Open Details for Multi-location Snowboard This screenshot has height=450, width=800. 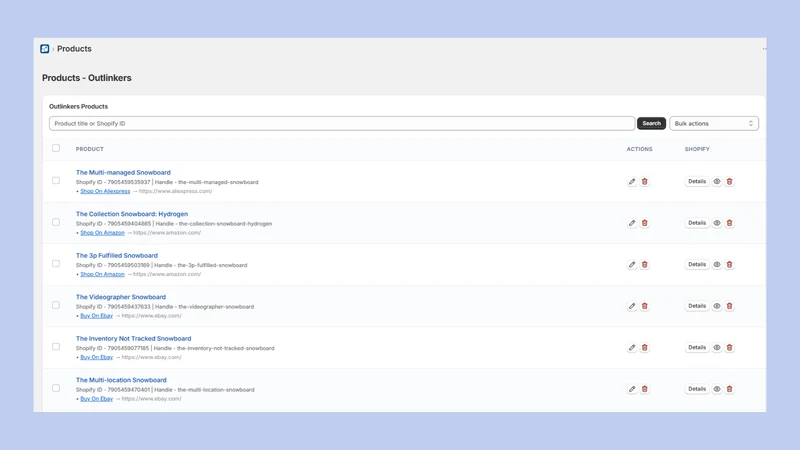point(697,389)
